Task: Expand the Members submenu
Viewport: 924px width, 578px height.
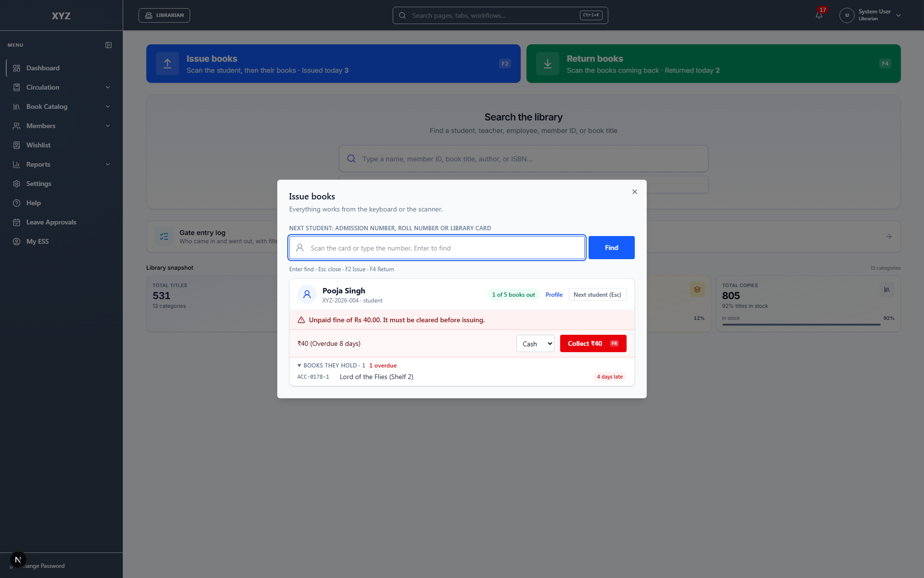Action: point(62,126)
